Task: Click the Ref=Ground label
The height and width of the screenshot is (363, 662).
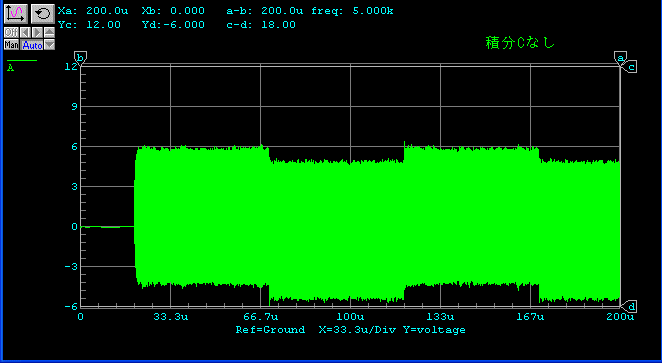Action: point(270,330)
